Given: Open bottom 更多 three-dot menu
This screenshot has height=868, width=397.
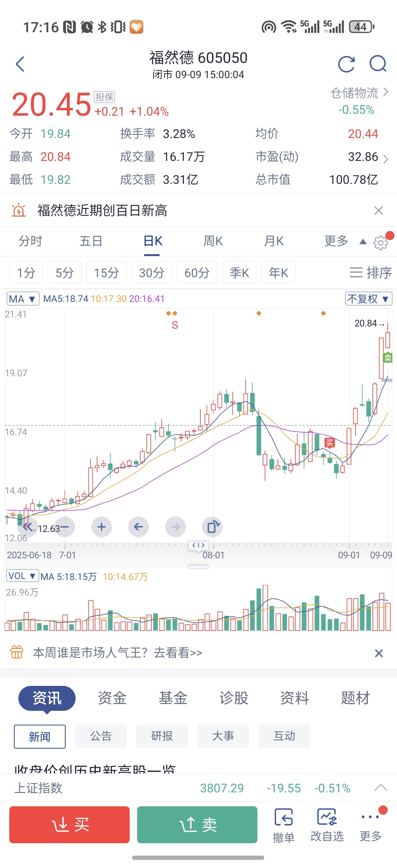Looking at the screenshot, I should point(371,825).
